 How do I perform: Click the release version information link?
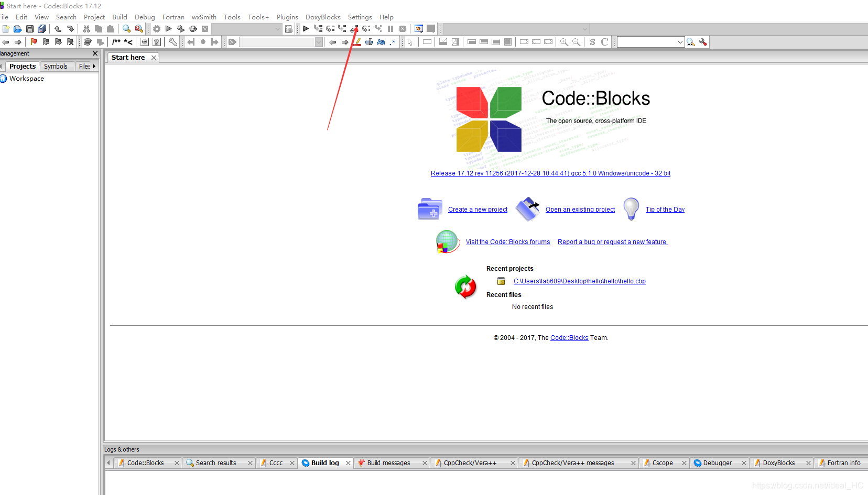pos(550,173)
